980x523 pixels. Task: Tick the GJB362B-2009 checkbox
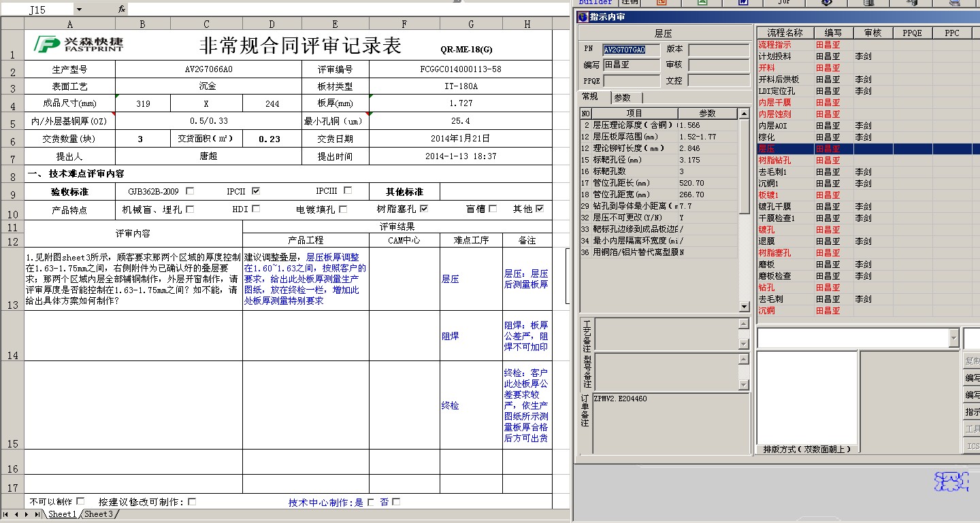tap(190, 191)
